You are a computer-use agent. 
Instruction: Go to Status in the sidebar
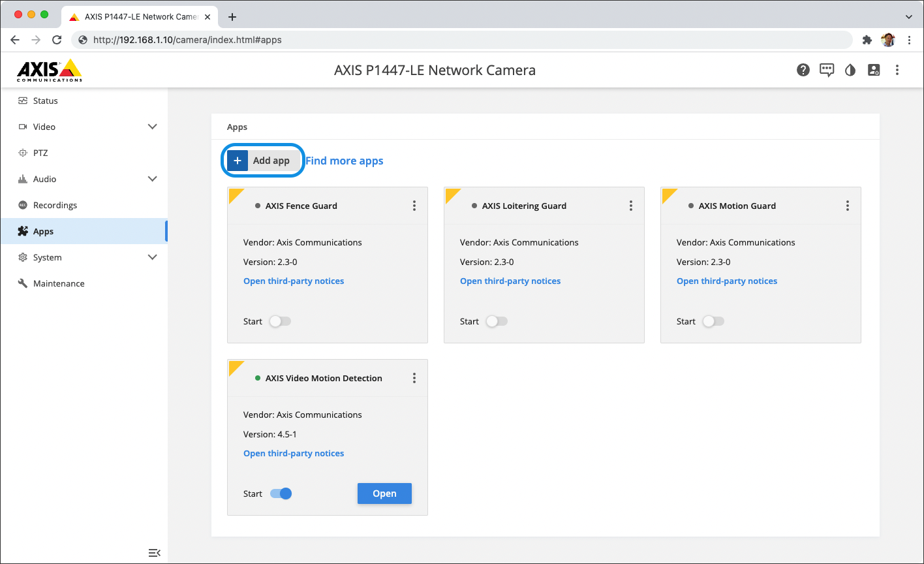(84, 101)
